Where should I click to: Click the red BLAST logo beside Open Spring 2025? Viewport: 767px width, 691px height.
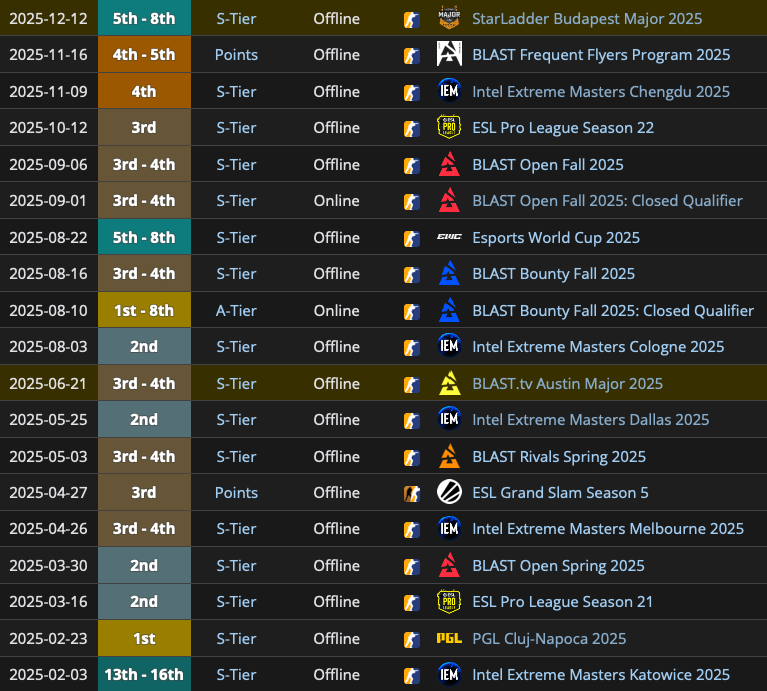tap(449, 565)
